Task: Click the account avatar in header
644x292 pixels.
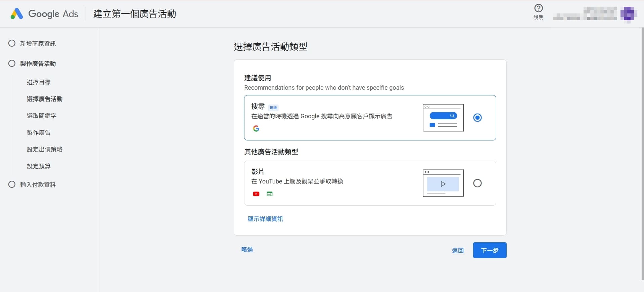Action: 629,14
